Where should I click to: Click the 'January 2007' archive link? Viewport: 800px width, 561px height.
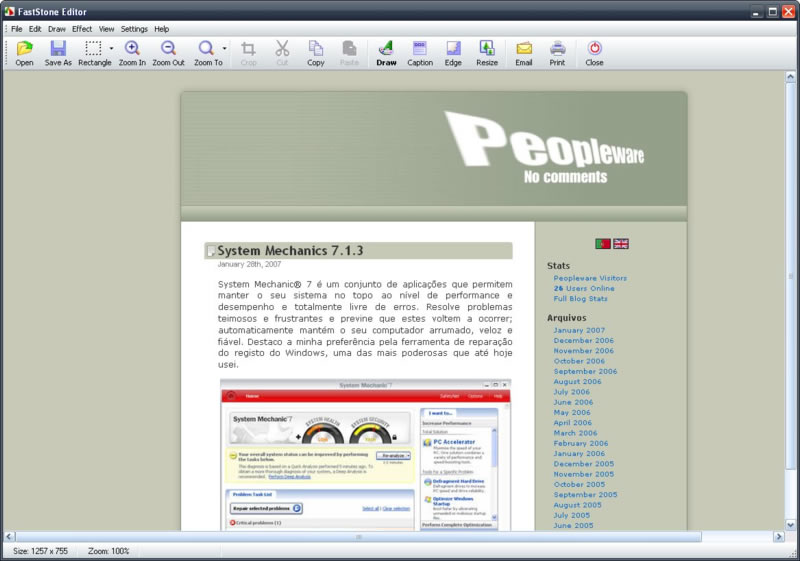click(x=579, y=330)
